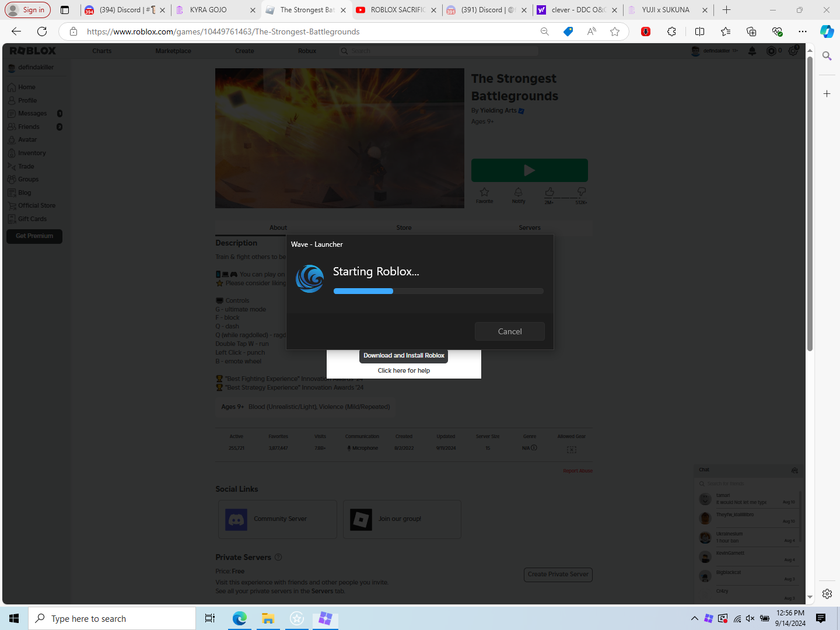Open Edge split screen icon
Image resolution: width=840 pixels, height=630 pixels.
[x=699, y=32]
